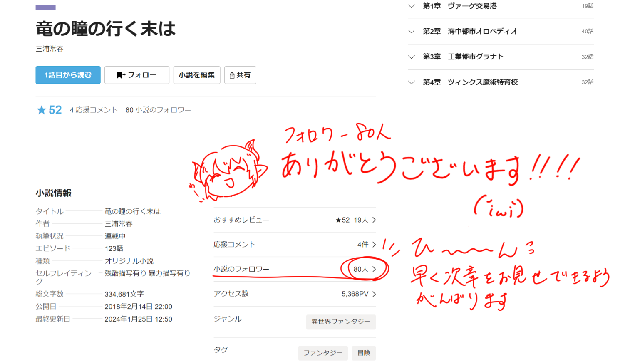The image size is (630, 364).
Task: Open author link 三浦常春 under title
Action: click(50, 49)
